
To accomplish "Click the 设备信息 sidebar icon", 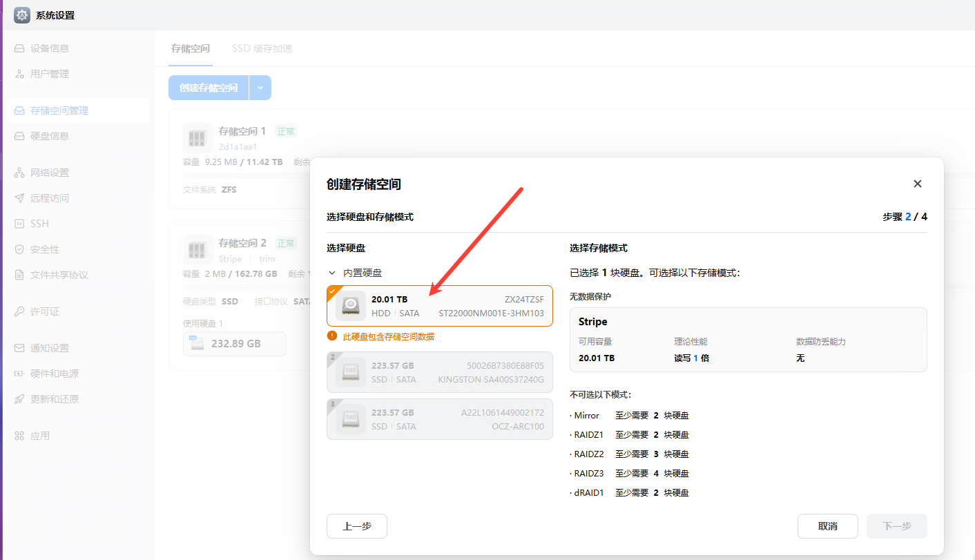I will [x=19, y=48].
